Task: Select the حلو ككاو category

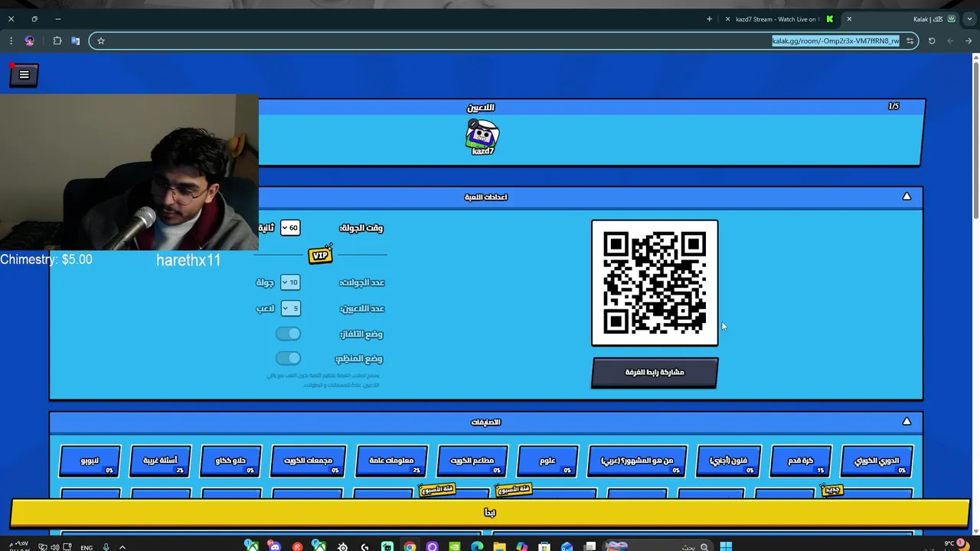Action: pos(230,461)
